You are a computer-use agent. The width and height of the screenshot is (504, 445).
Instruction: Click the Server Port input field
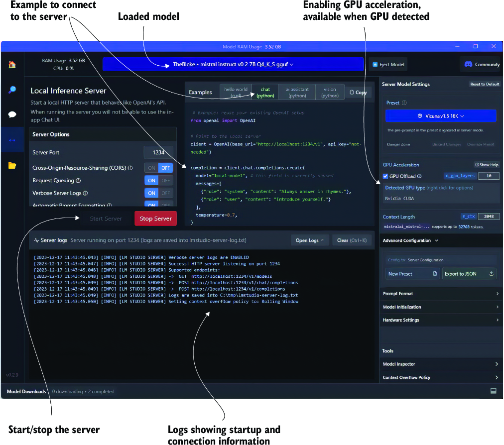pyautogui.click(x=158, y=152)
